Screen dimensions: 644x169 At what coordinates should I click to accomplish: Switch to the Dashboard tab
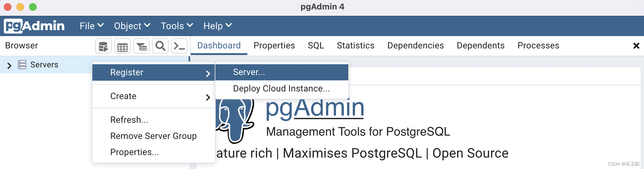click(219, 46)
